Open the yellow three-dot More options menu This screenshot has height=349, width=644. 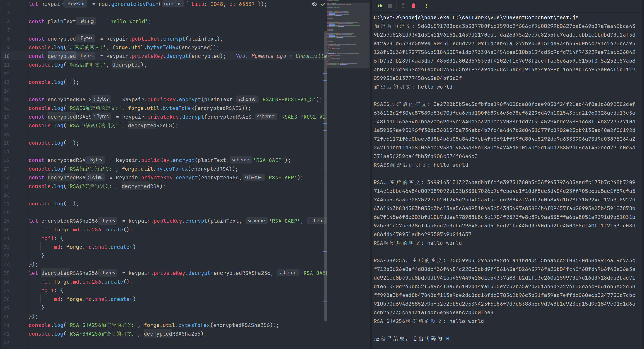426,6
